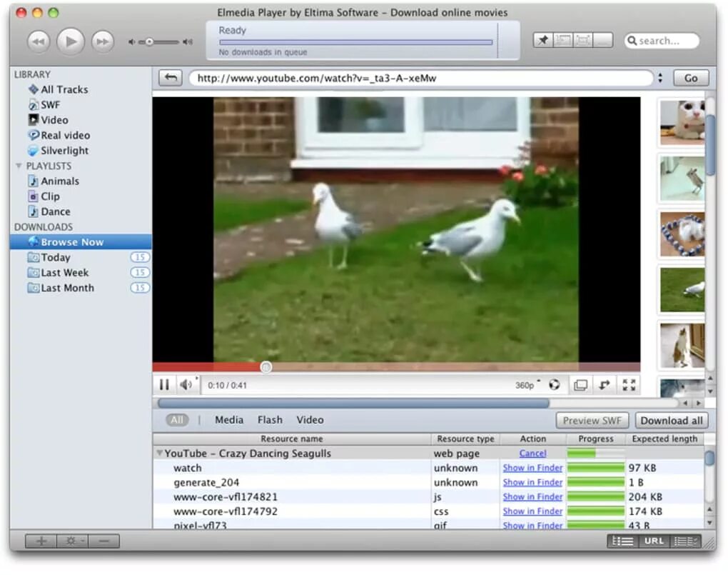Click the search input field
This screenshot has height=575, width=728.
coord(662,41)
